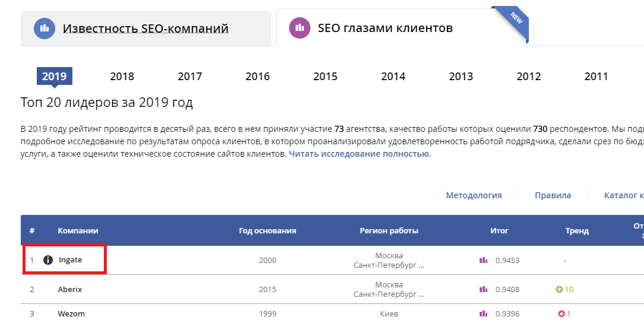The height and width of the screenshot is (320, 644).
Task: Choose the 2011 year rating
Action: pyautogui.click(x=596, y=76)
